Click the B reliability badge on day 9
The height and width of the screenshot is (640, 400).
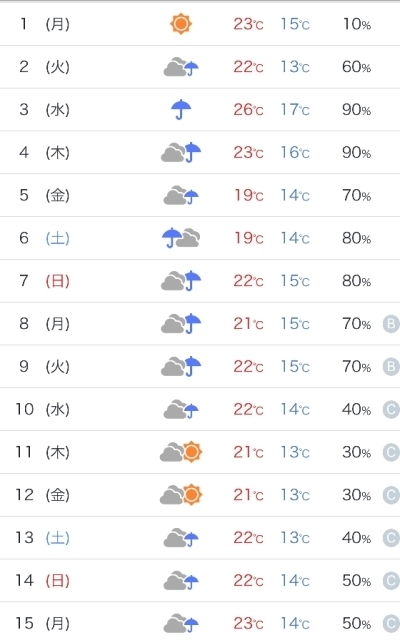tap(391, 367)
